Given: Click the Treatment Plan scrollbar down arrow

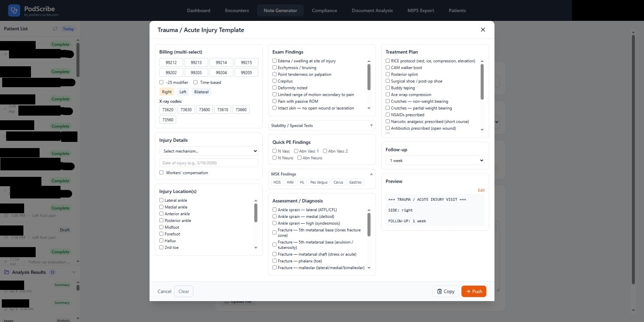Looking at the screenshot, I should pyautogui.click(x=482, y=130).
